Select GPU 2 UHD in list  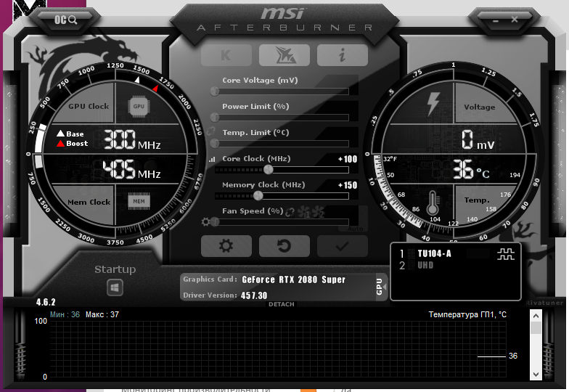coord(425,266)
